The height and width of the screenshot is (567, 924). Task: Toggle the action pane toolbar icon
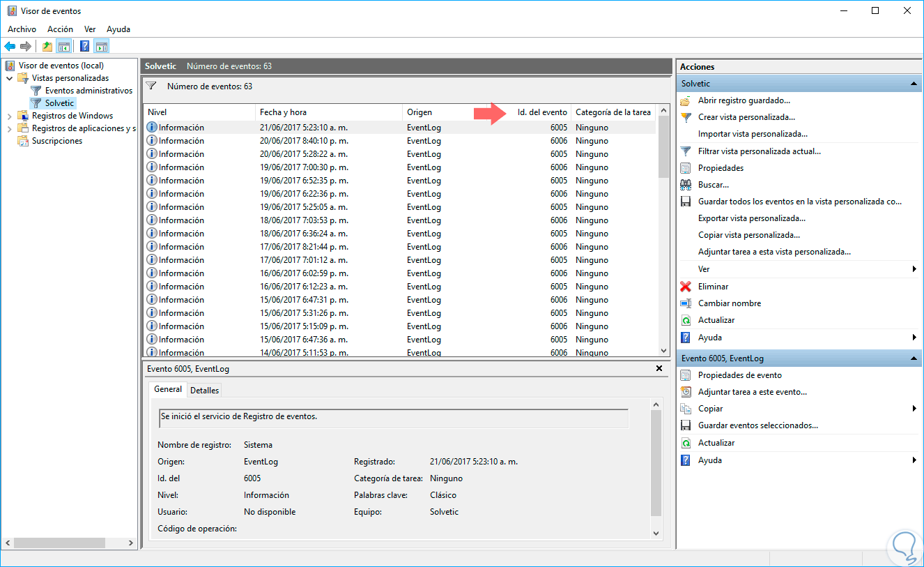102,47
